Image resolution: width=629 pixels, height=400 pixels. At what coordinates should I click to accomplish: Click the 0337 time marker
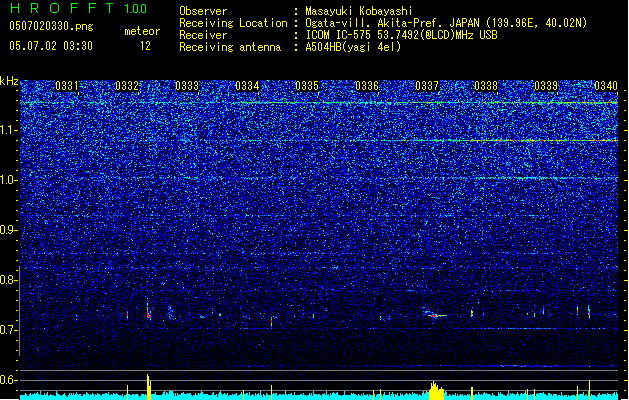pos(427,86)
